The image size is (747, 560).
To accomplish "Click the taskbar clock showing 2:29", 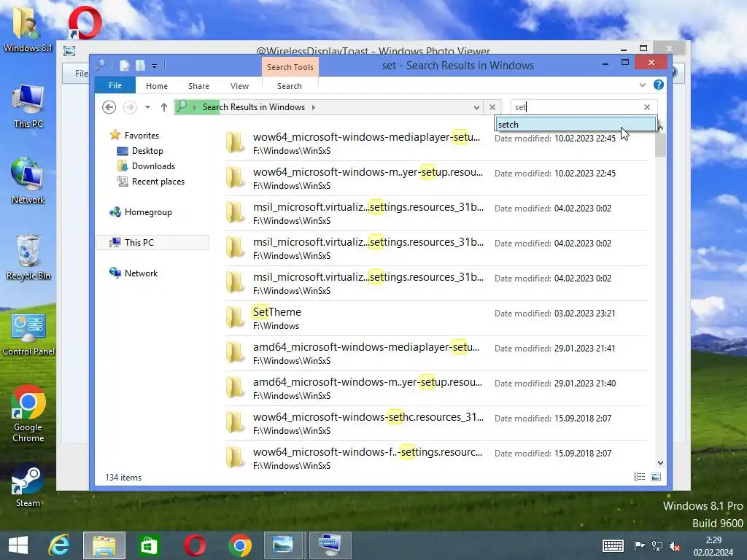I will [713, 545].
